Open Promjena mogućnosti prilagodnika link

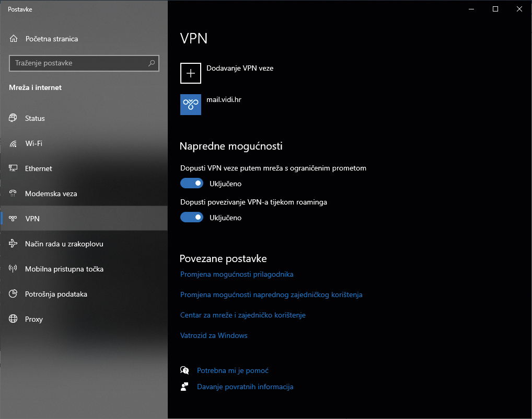pyautogui.click(x=237, y=274)
